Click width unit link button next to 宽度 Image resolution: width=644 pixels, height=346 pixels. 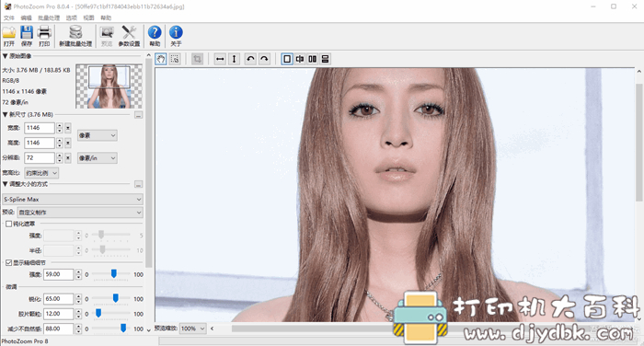(x=68, y=128)
